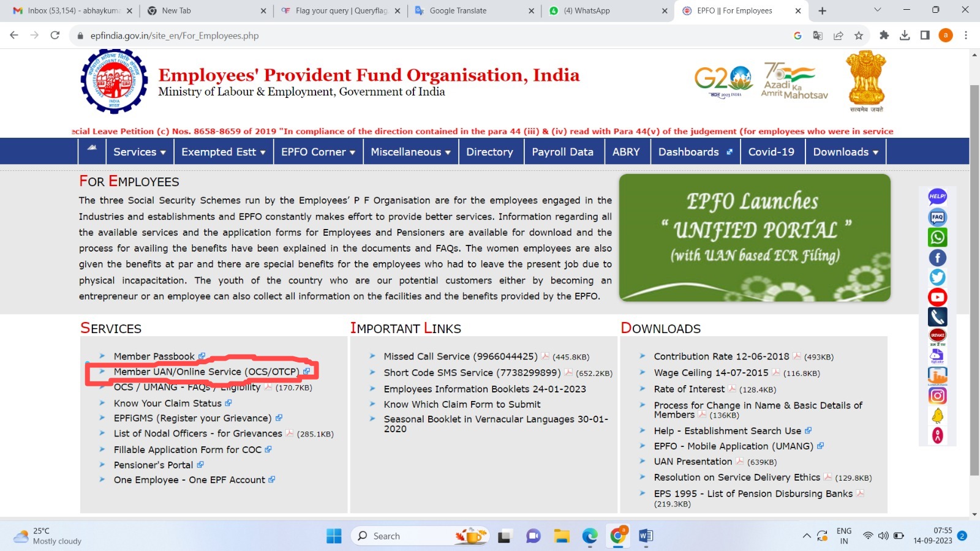Open the HELP chat bubble icon
The width and height of the screenshot is (980, 551).
coord(937,197)
